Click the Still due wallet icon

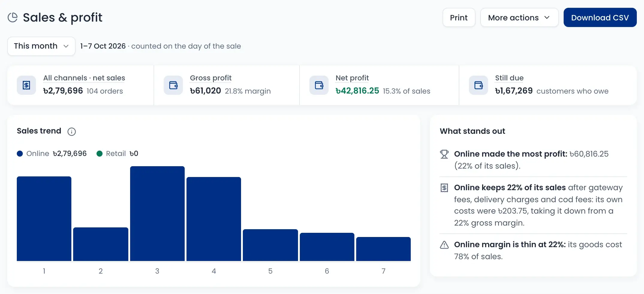point(479,85)
